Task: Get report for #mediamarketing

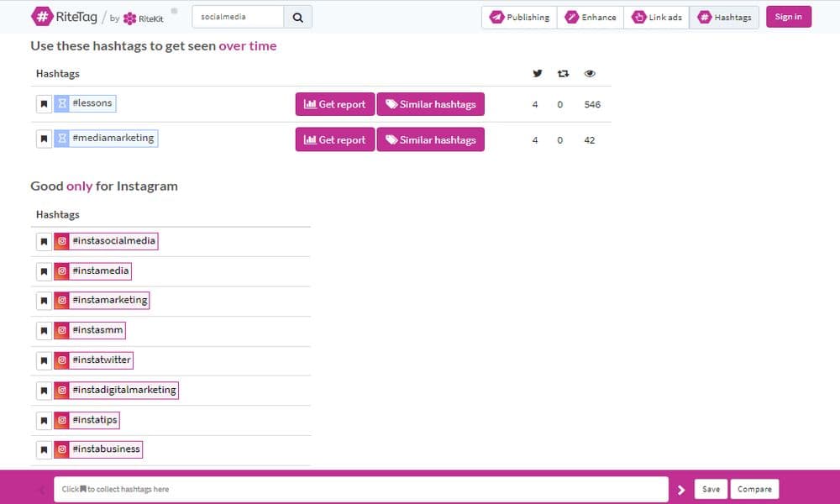Action: pos(335,139)
